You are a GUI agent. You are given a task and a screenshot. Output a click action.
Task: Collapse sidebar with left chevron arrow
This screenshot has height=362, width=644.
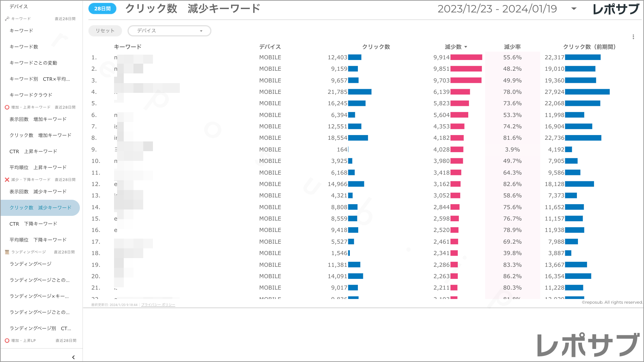coord(73,357)
